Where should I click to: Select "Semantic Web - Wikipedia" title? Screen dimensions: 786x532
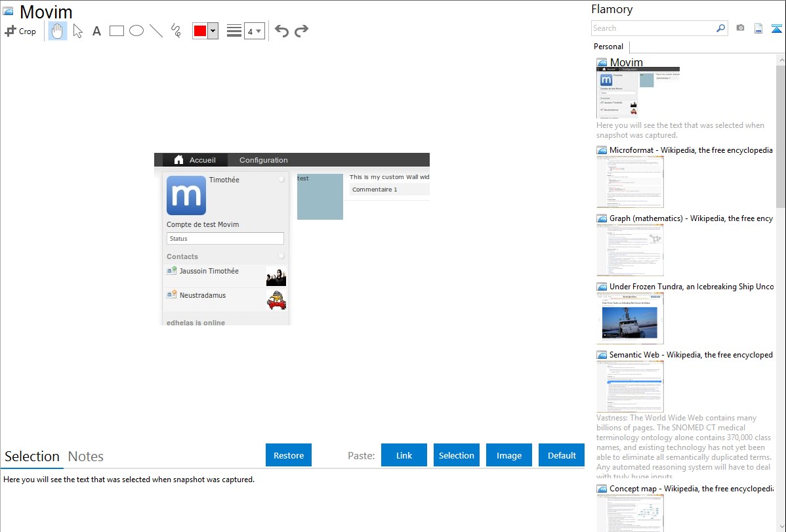[692, 355]
